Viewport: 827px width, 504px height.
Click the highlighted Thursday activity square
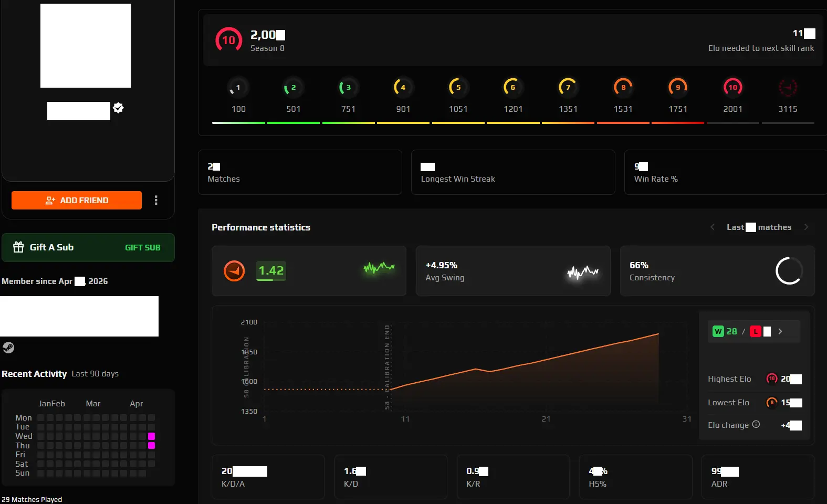click(151, 446)
